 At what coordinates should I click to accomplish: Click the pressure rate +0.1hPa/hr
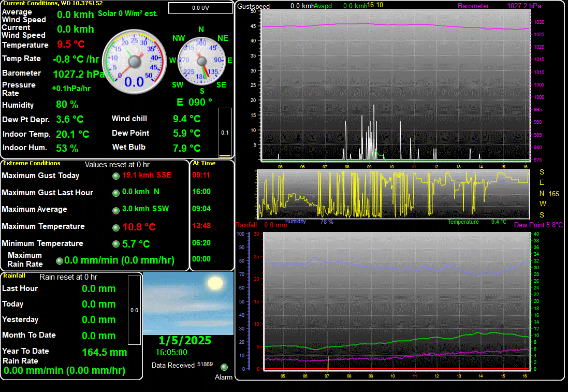tap(71, 89)
